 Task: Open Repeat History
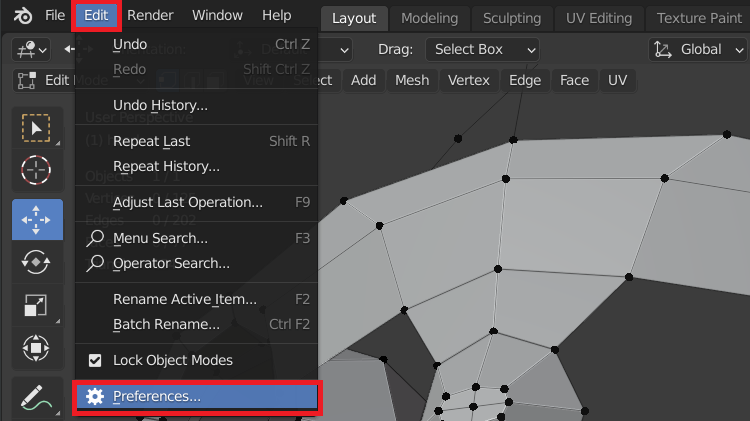pos(197,166)
